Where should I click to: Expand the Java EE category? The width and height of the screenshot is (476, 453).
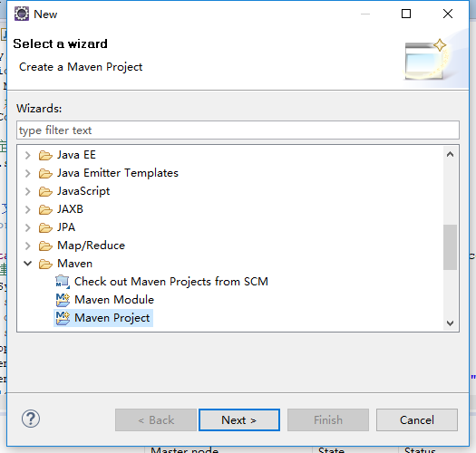(x=27, y=155)
